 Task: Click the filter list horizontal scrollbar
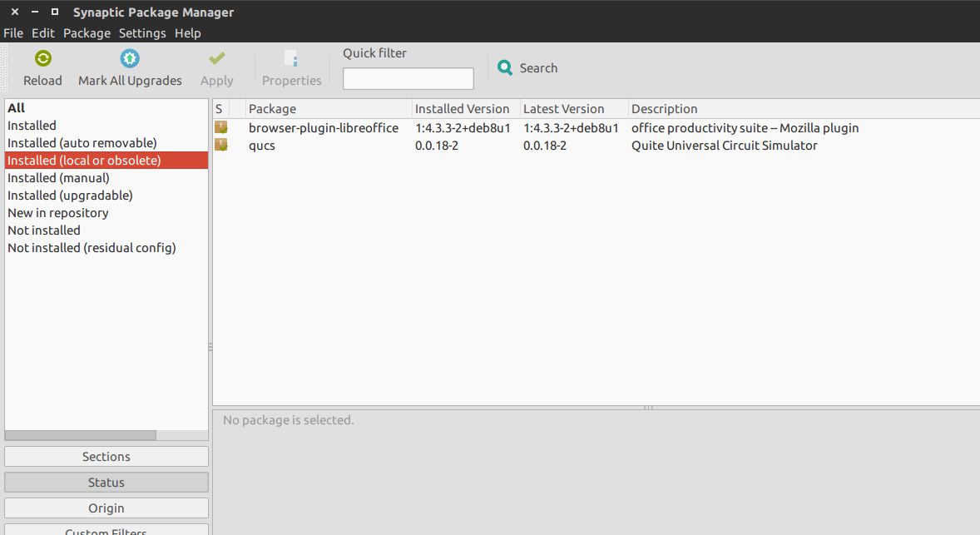coord(81,435)
